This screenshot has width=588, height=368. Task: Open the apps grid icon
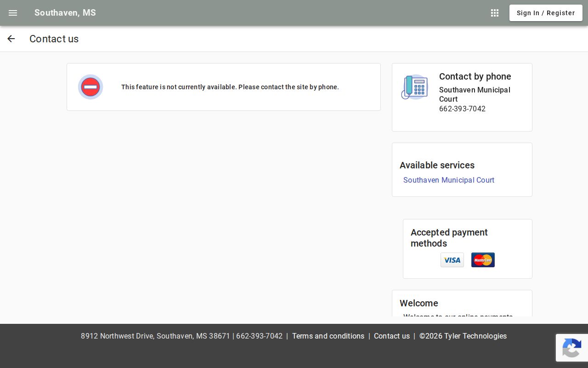click(x=495, y=13)
